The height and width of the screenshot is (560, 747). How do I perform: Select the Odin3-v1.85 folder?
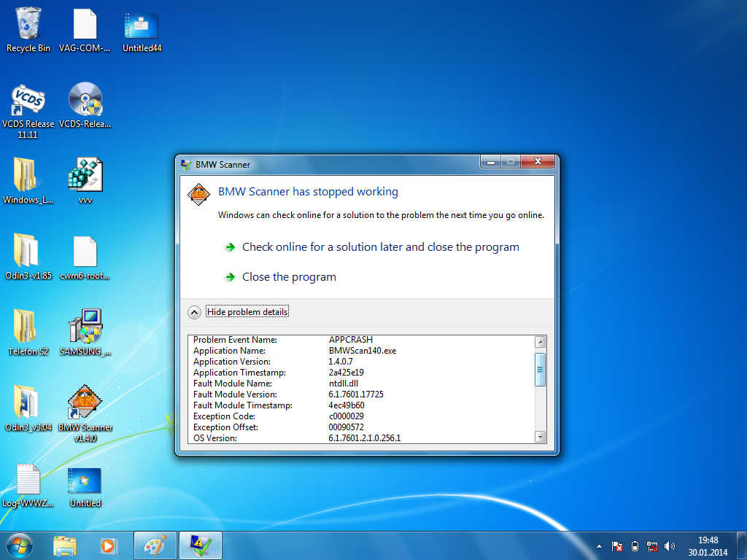click(x=28, y=257)
